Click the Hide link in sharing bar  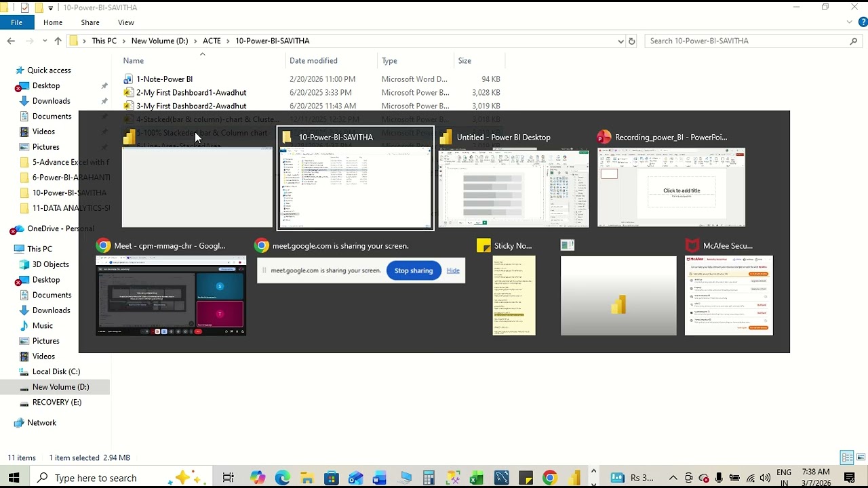click(453, 270)
